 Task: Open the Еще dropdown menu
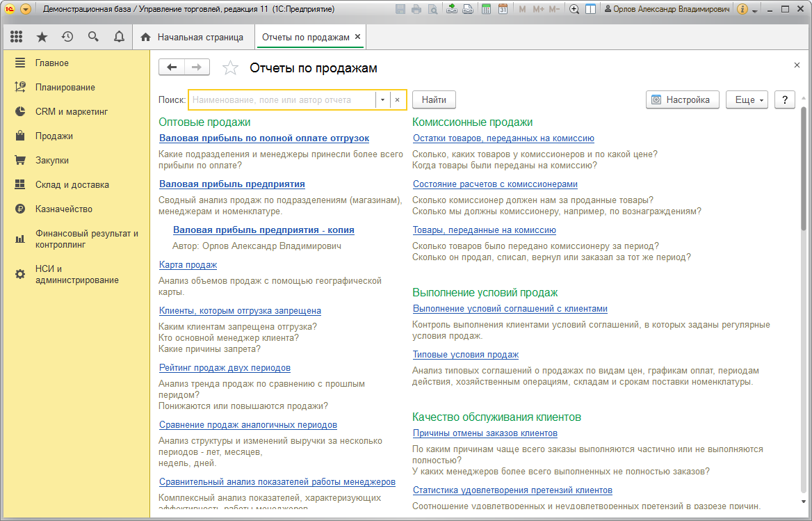point(747,100)
